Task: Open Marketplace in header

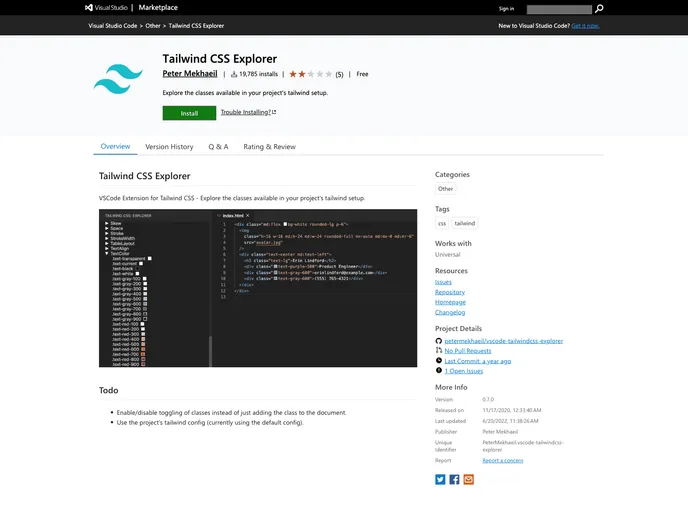Action: 158,7
